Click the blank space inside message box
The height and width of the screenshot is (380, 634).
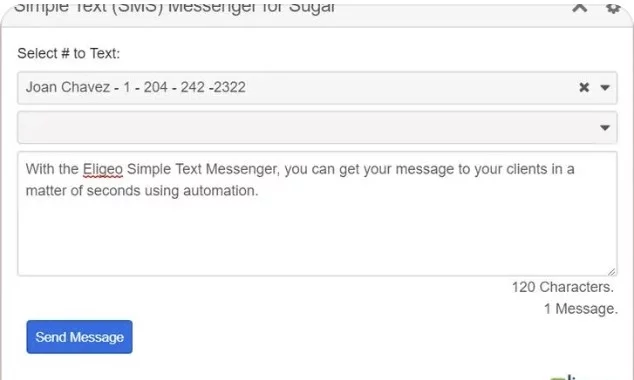tap(317, 239)
